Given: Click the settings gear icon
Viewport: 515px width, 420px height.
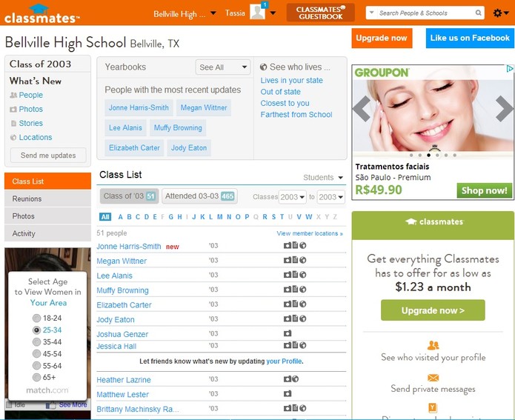Looking at the screenshot, I should point(498,13).
